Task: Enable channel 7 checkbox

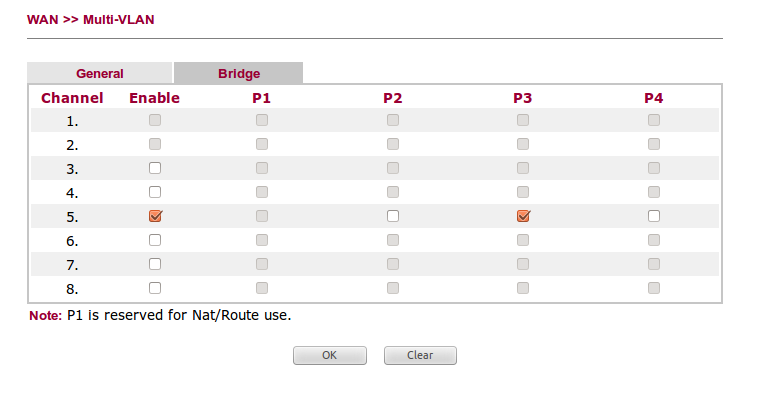Action: click(154, 264)
